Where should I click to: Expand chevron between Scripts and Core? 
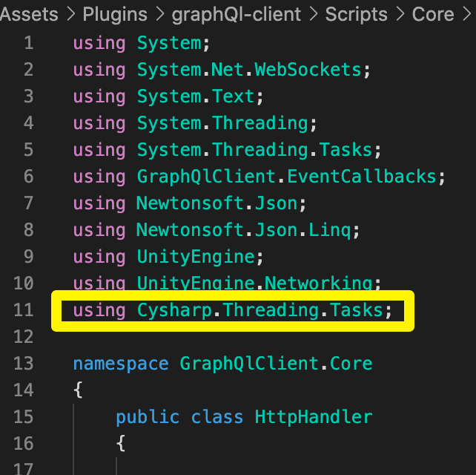pyautogui.click(x=400, y=15)
